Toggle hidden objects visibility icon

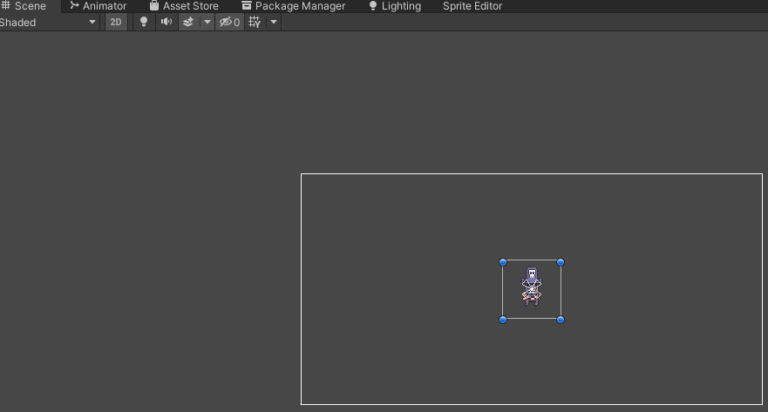[x=230, y=22]
